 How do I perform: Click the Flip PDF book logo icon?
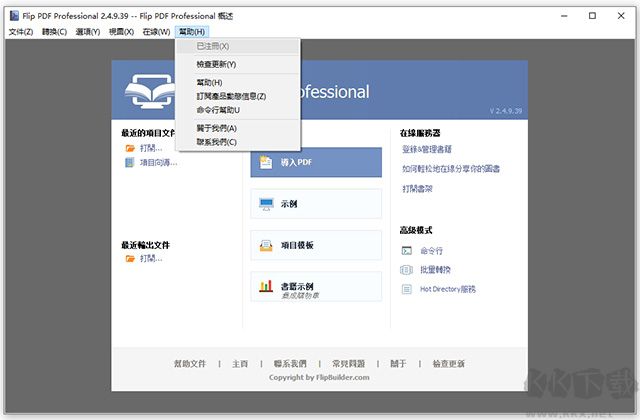[149, 92]
